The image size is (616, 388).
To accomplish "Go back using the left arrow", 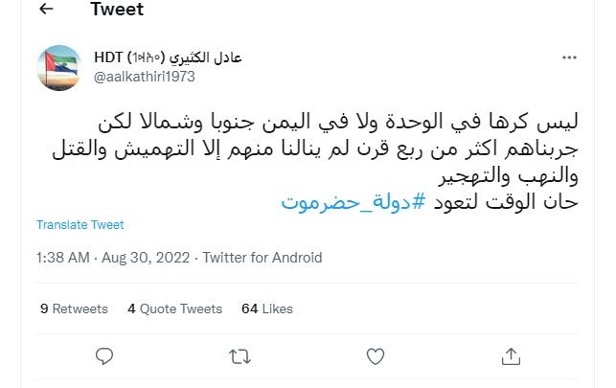I will click(x=46, y=9).
